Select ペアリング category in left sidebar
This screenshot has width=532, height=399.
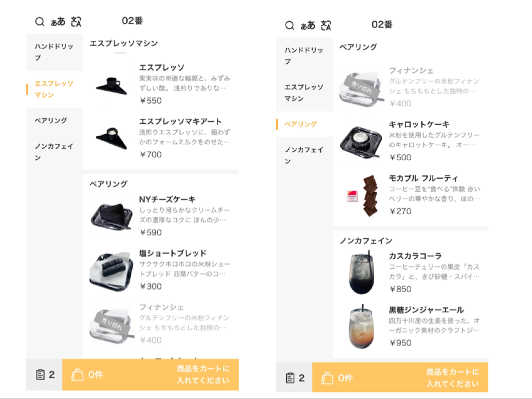click(54, 120)
